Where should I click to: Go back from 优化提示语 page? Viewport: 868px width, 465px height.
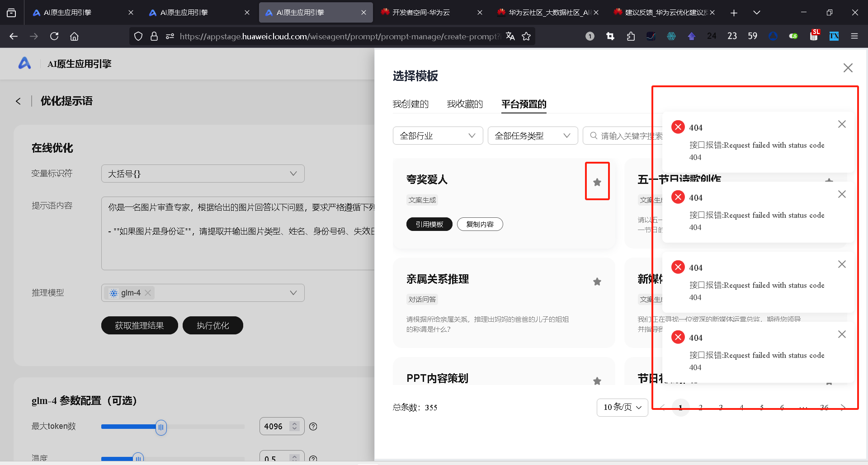pyautogui.click(x=18, y=101)
